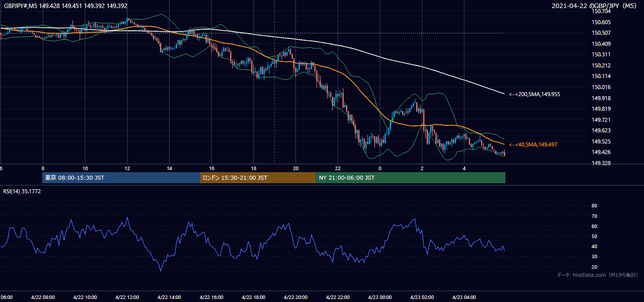Click the 4/22 22:00 date label
The width and height of the screenshot is (644, 302).
point(338,297)
